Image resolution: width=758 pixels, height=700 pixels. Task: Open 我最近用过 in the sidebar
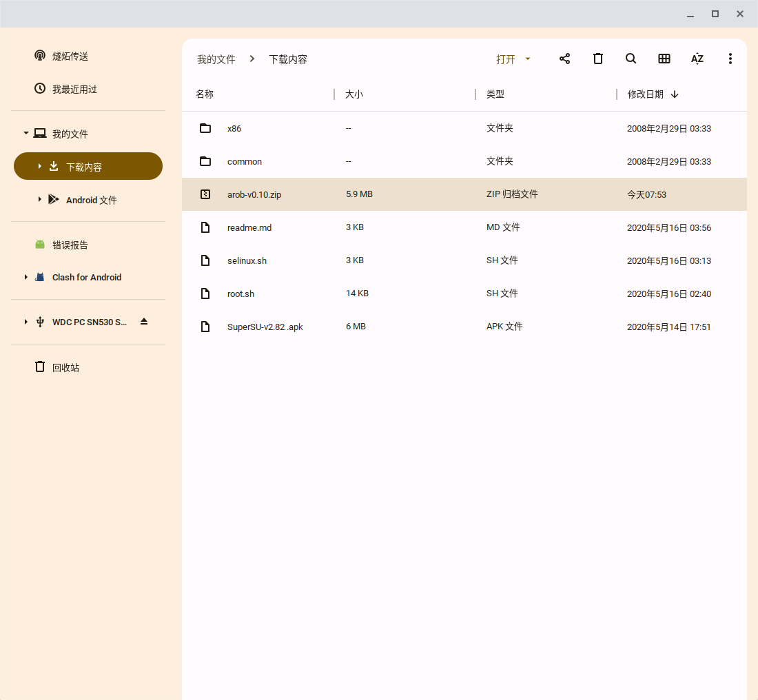point(74,89)
